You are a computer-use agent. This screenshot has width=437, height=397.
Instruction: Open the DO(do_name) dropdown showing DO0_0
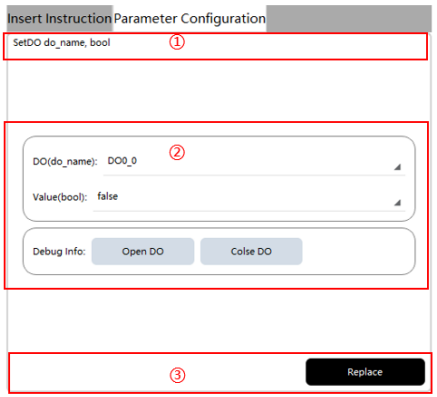(254, 162)
